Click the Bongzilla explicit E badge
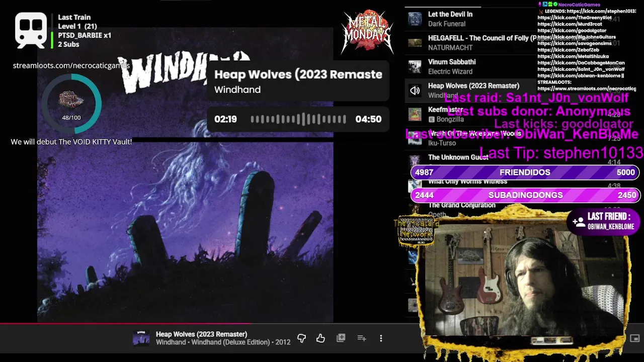The image size is (644, 362). (431, 120)
